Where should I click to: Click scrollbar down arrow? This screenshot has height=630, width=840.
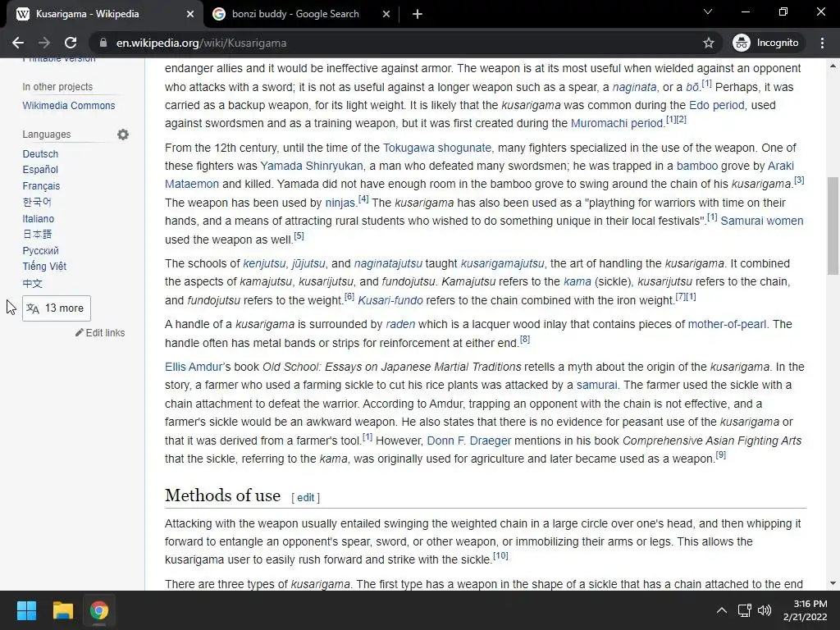pos(833,583)
